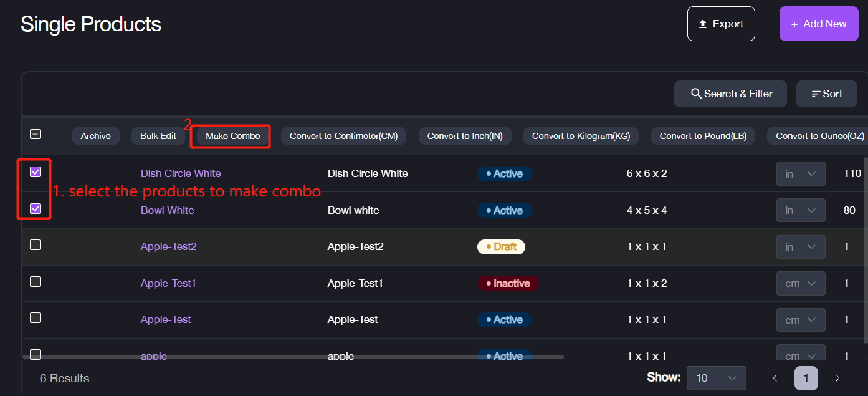868x396 pixels.
Task: Go to next page with right chevron
Action: [837, 378]
